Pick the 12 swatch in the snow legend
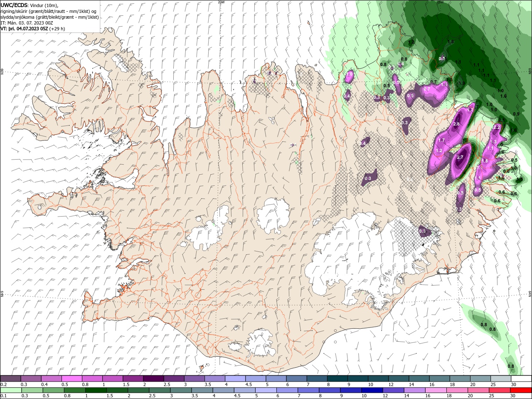 398,378
